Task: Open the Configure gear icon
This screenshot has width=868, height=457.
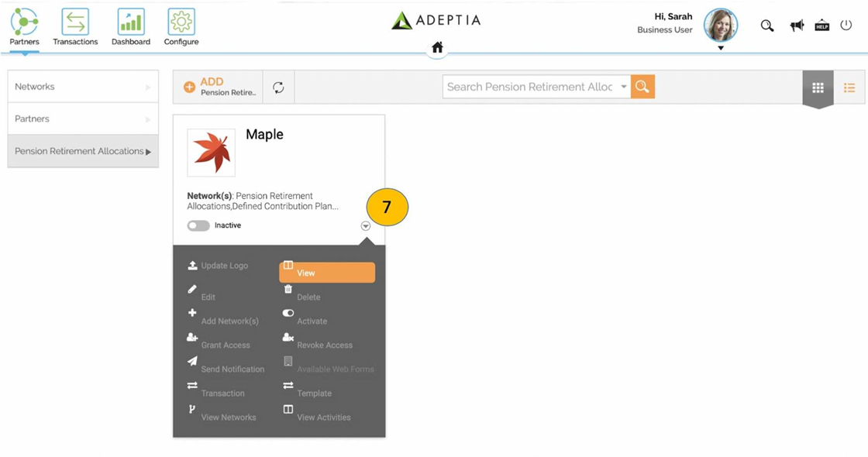Action: coord(181,22)
